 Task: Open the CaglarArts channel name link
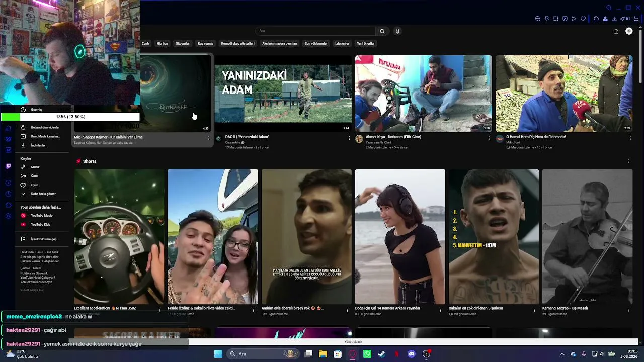tap(232, 143)
